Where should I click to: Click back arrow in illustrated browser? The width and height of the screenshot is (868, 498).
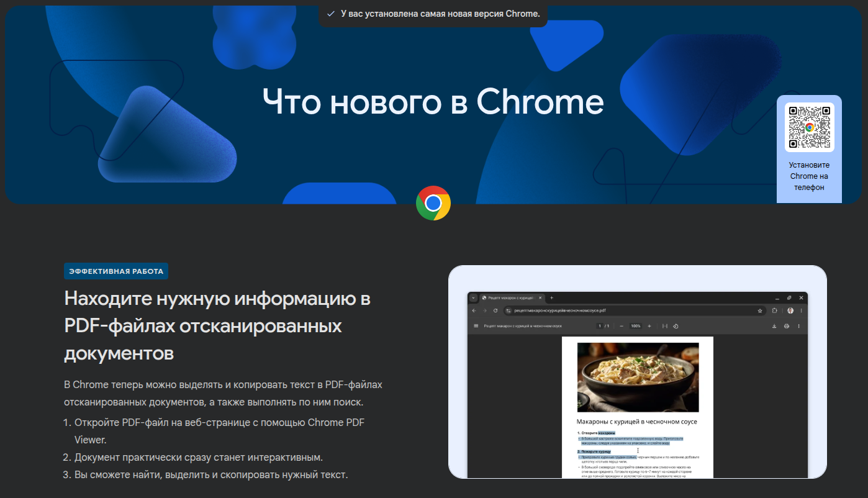tap(474, 310)
